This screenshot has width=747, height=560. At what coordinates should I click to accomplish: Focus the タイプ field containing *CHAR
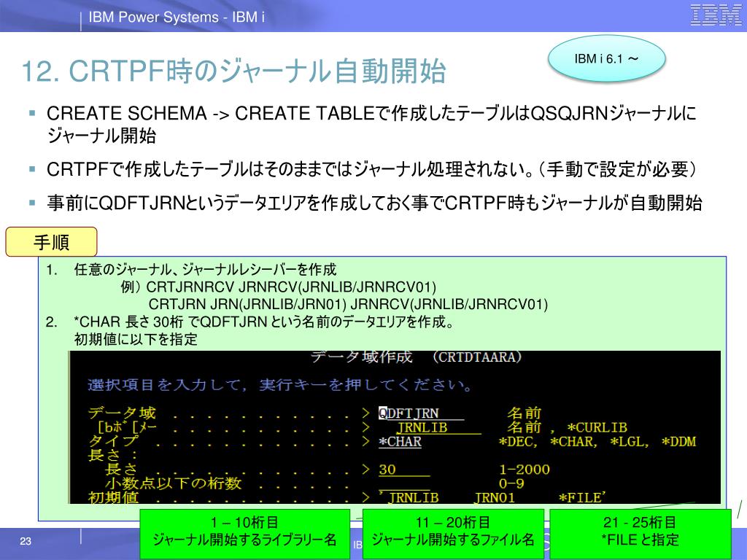(400, 442)
